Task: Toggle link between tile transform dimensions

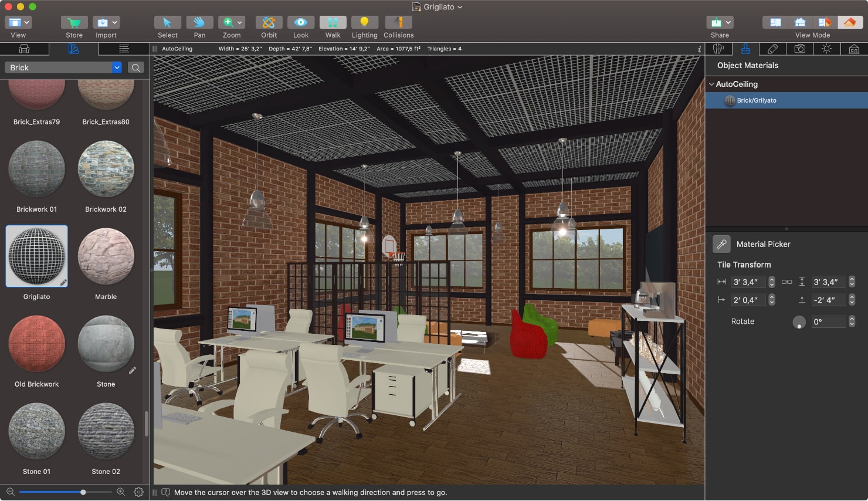Action: point(786,282)
